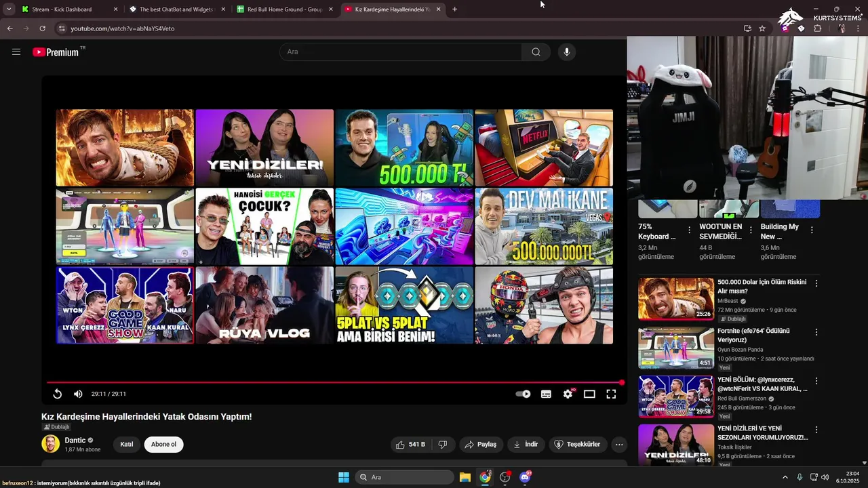
Task: Open Good Game Show end-screen thumbnail
Action: 125,305
